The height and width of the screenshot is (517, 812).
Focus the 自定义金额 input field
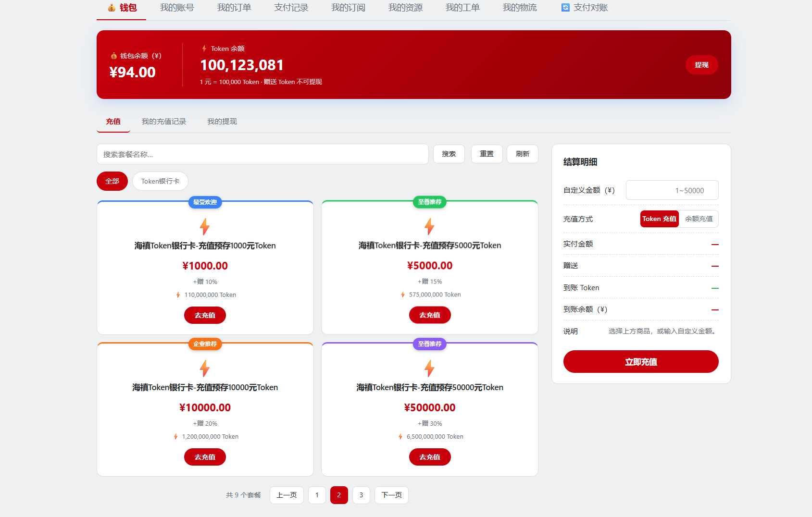672,190
